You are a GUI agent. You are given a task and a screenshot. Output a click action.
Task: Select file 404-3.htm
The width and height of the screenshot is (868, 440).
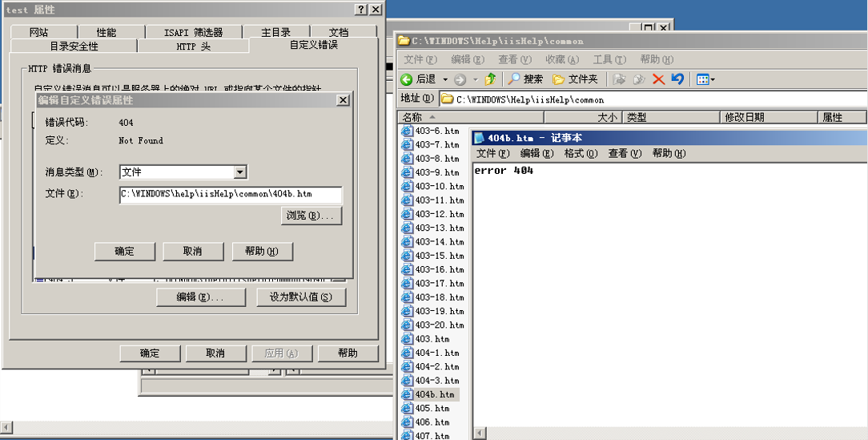[431, 380]
